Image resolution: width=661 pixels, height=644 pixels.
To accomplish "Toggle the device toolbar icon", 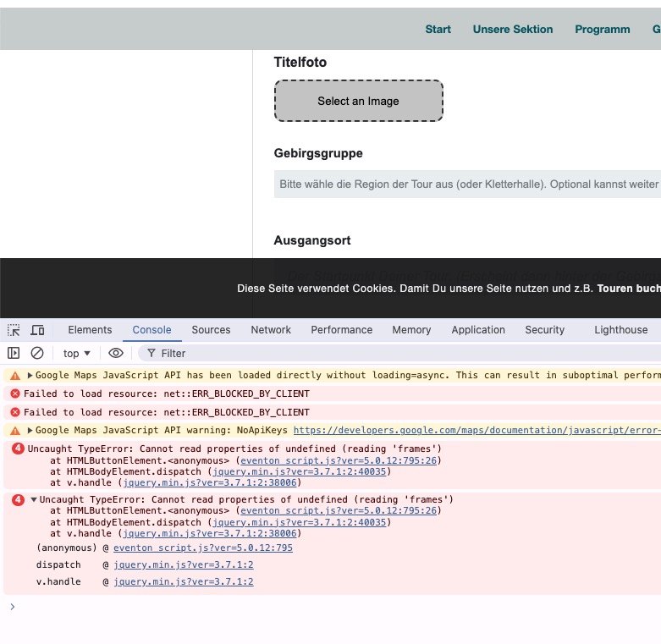I will coord(37,330).
